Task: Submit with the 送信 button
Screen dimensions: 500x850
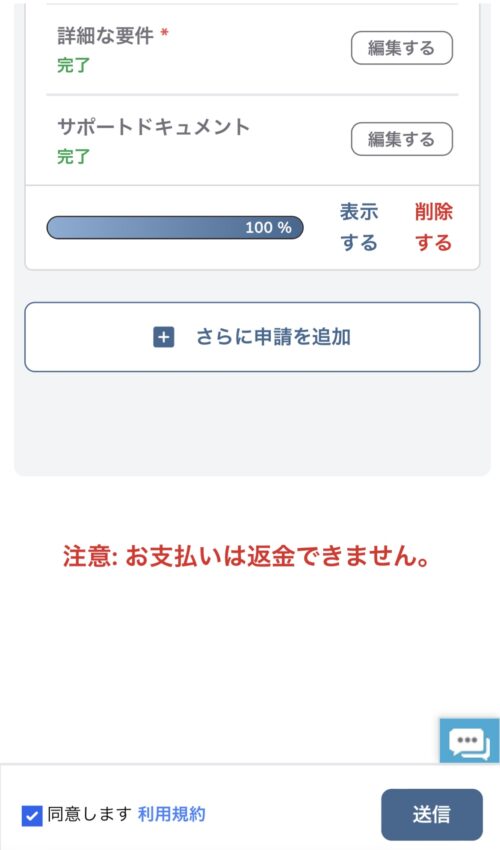Action: [x=432, y=814]
